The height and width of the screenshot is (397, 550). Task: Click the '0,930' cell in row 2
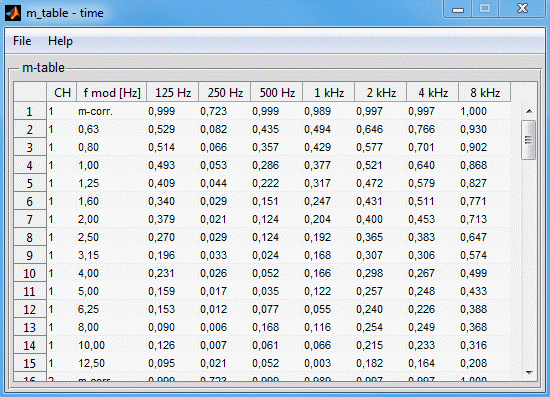(x=485, y=129)
